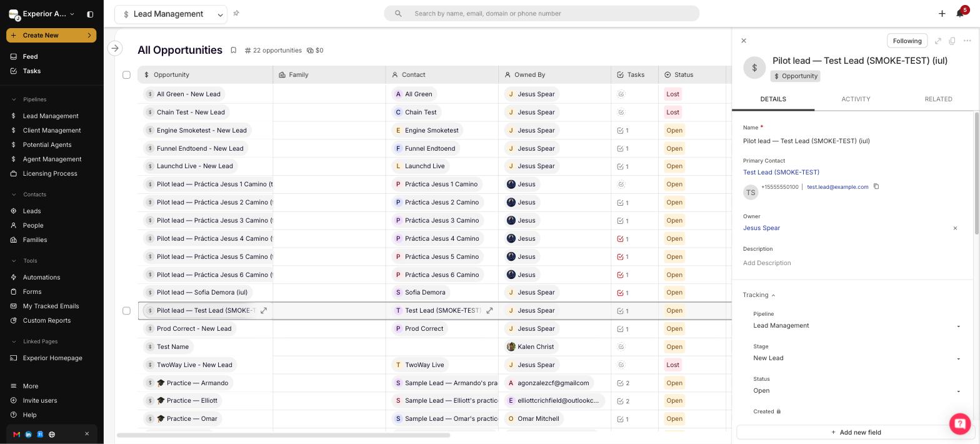Switch to the ACTIVITY tab
This screenshot has height=444, width=980.
coord(856,99)
